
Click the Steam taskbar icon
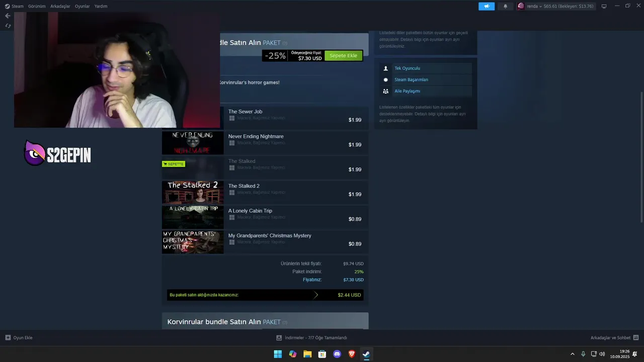[366, 354]
